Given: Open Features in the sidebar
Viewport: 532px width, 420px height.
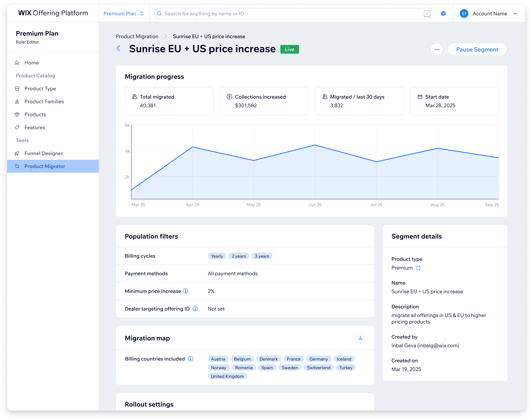Looking at the screenshot, I should (53, 127).
